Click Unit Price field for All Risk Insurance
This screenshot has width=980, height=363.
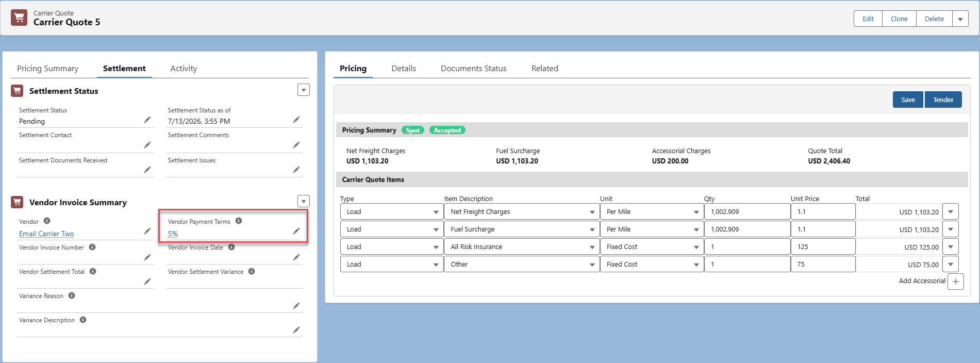pos(823,247)
